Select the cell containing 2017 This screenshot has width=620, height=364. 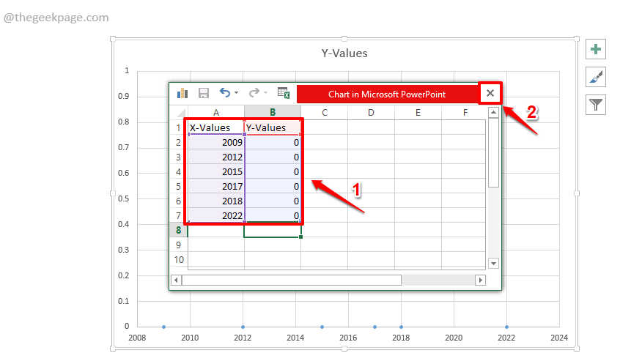216,186
